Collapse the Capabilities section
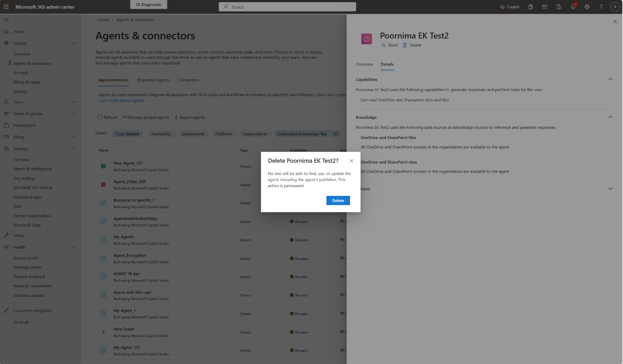Viewport: 623px width, 364px height. (610, 79)
